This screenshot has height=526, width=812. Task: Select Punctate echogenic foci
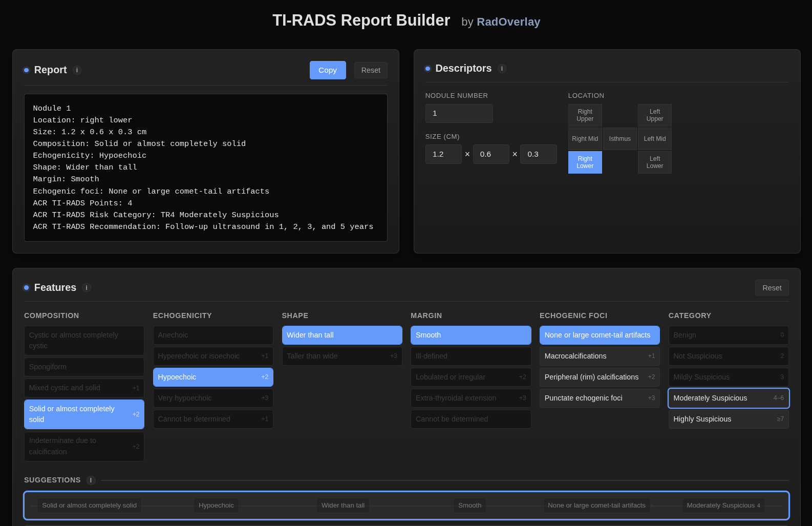(600, 398)
